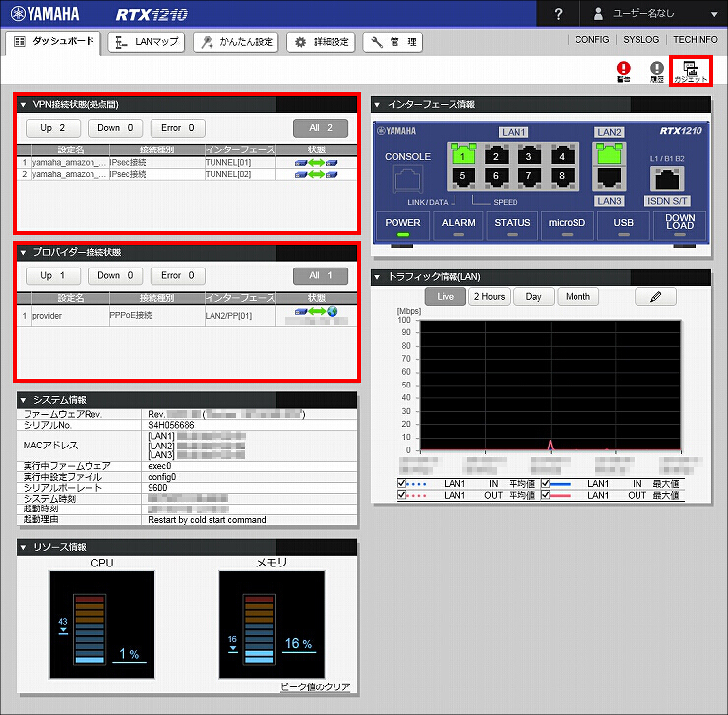Screen dimensions: 728x715
Task: Open the CONFIG link
Action: tap(592, 40)
